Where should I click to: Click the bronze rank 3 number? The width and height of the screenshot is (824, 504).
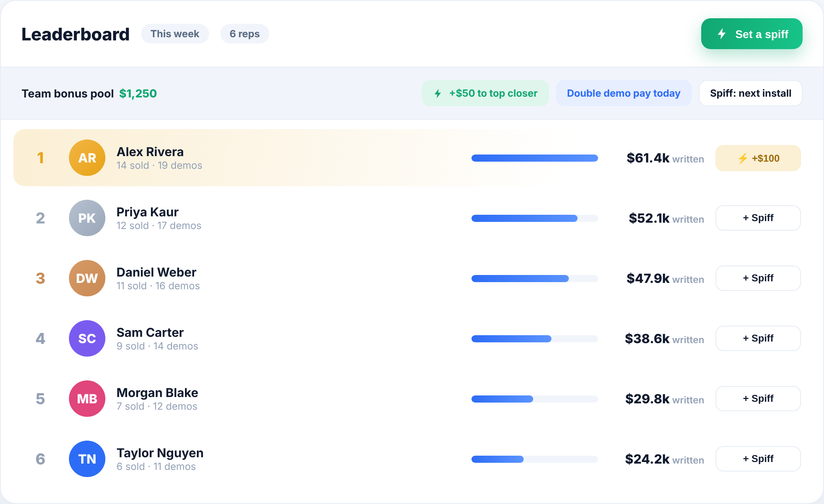pos(40,279)
